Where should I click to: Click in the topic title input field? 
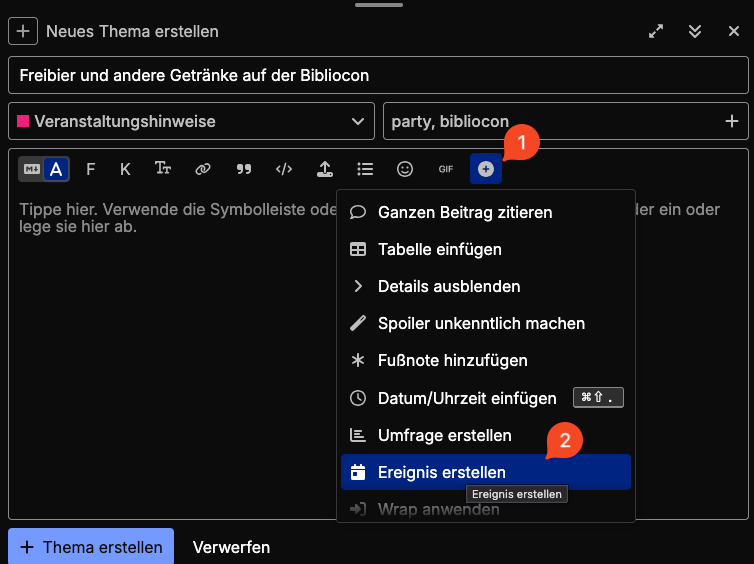377,75
